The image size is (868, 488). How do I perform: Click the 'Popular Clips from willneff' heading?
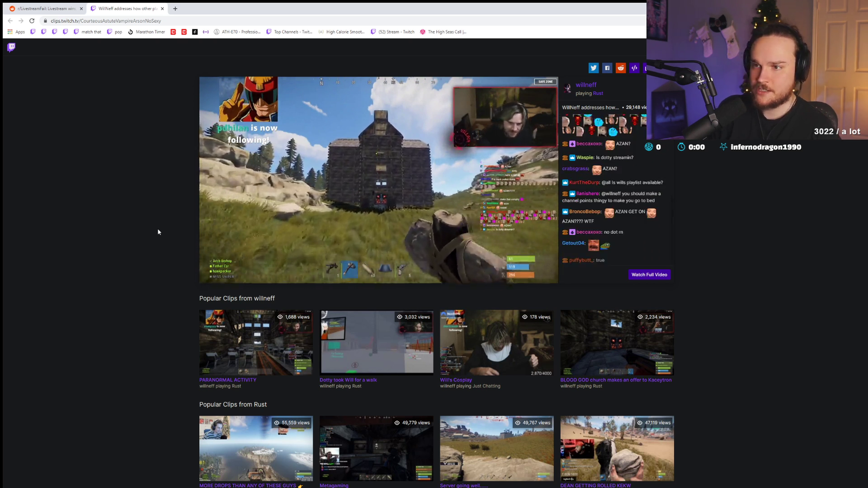[237, 298]
